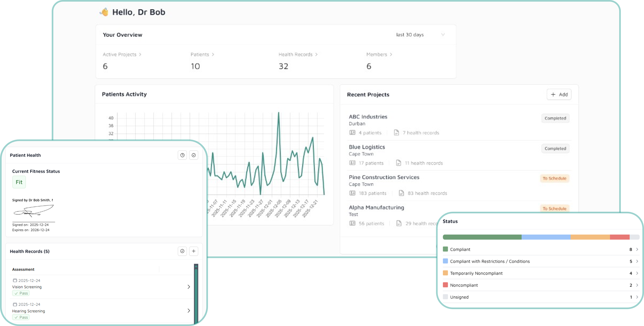The height and width of the screenshot is (326, 644).
Task: Click the plus icon to add a health record
Action: [194, 251]
